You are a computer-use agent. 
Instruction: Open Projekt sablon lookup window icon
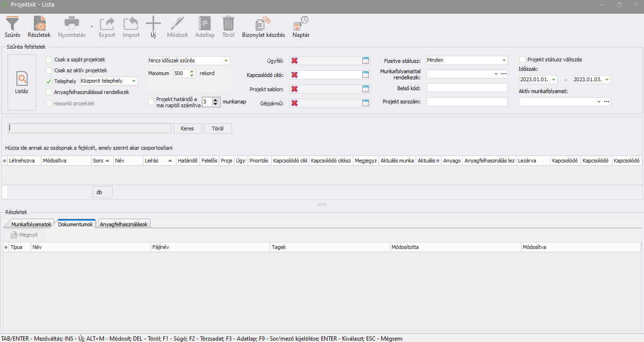pos(366,89)
